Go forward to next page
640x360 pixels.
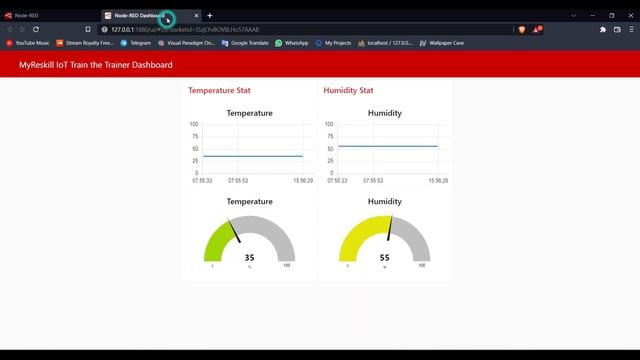(22, 29)
